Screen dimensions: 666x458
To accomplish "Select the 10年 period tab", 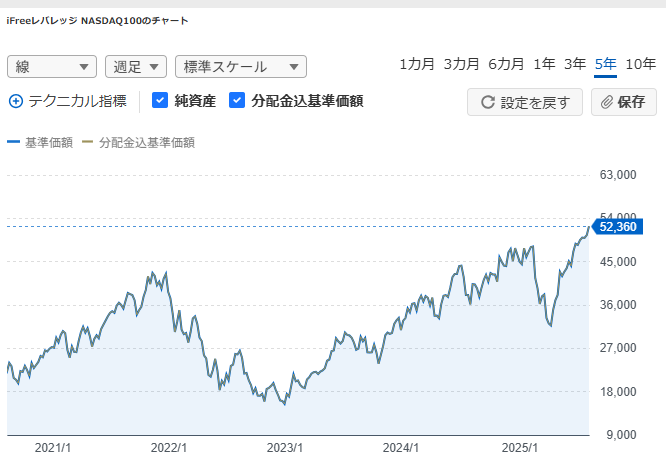I will [x=641, y=64].
